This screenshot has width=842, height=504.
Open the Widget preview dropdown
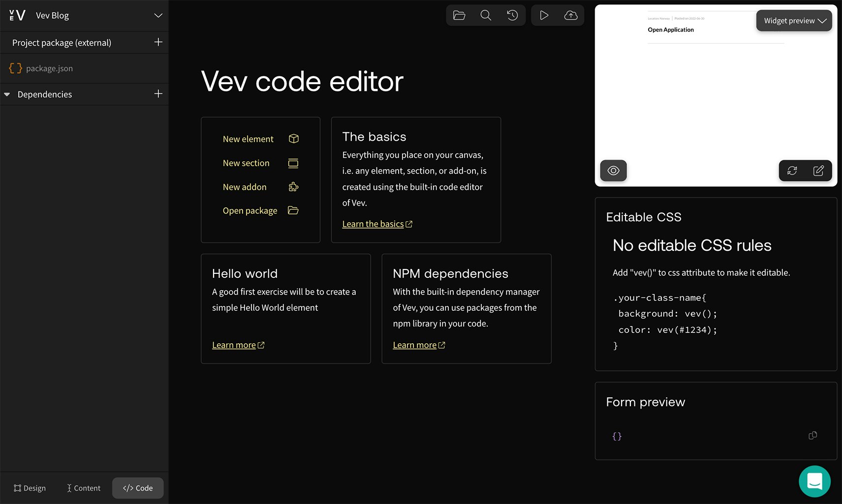tap(794, 21)
